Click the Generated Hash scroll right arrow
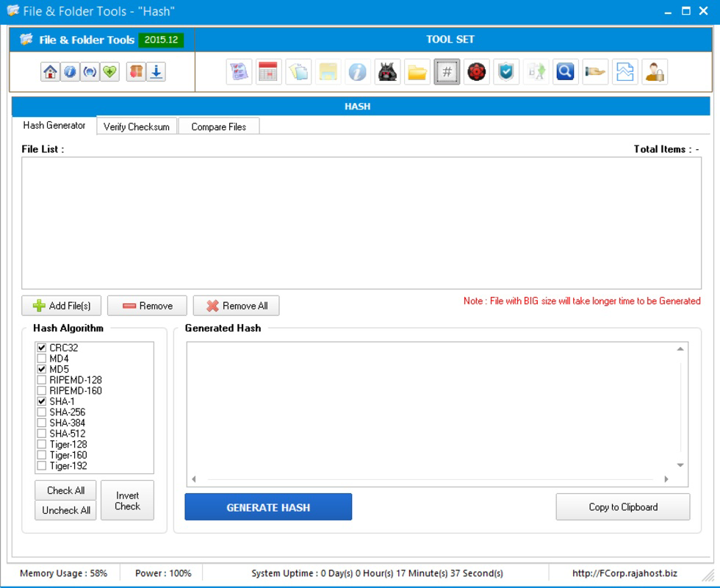This screenshot has width=720, height=588. (x=666, y=479)
